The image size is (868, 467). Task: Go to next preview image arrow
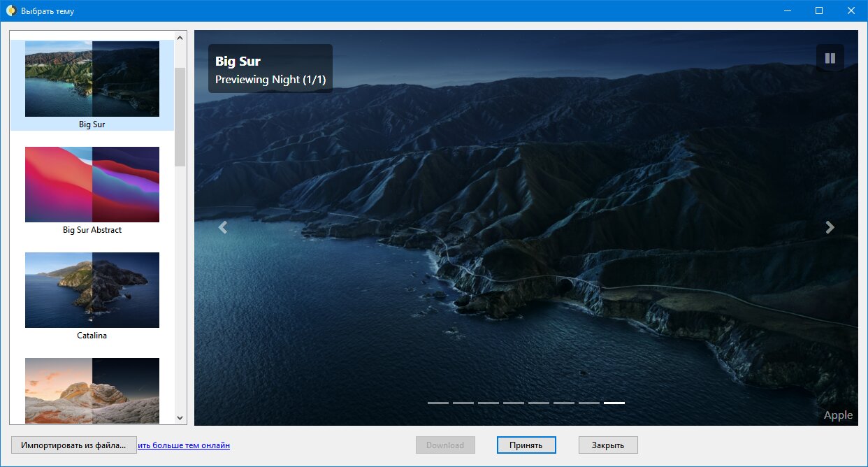(x=830, y=227)
